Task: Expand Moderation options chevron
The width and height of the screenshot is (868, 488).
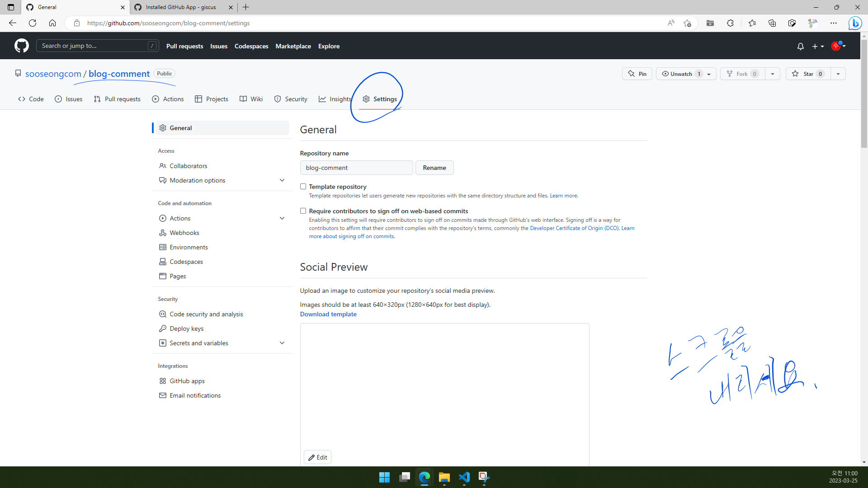Action: (282, 180)
